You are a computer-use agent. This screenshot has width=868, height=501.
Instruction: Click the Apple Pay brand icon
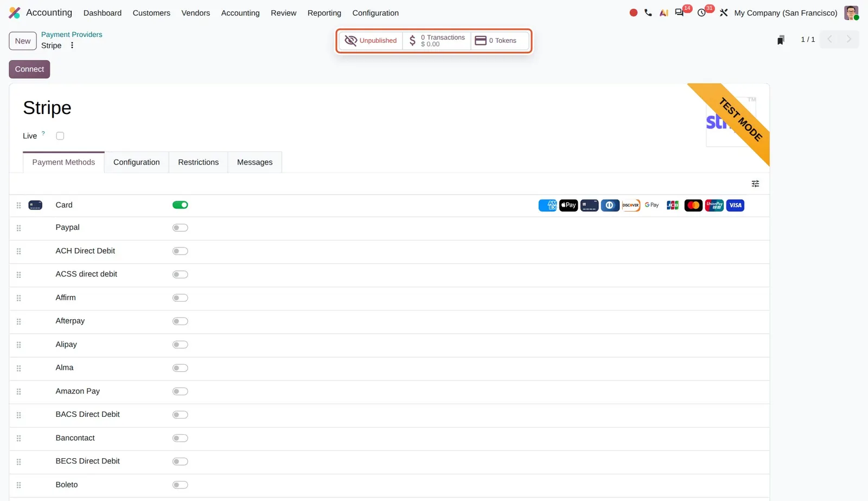coord(569,205)
